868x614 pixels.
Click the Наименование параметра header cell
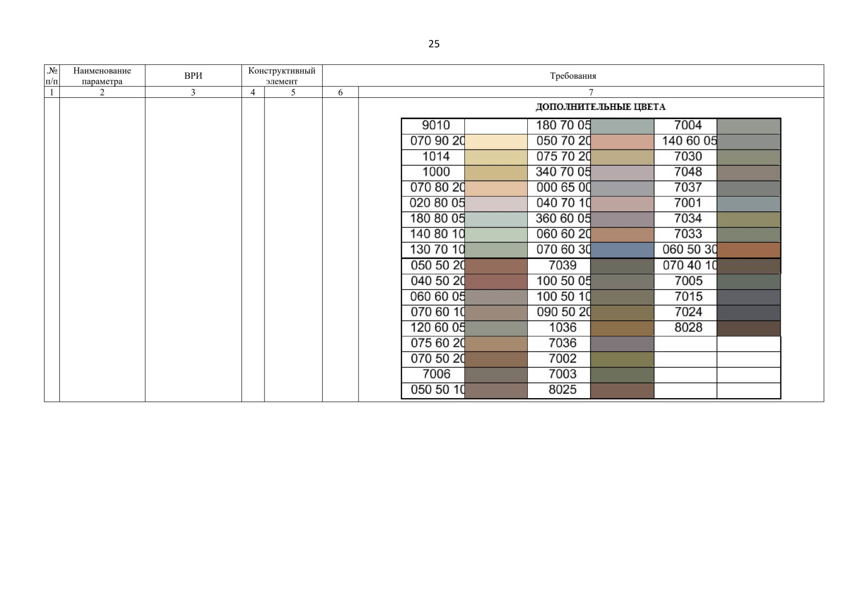(102, 76)
